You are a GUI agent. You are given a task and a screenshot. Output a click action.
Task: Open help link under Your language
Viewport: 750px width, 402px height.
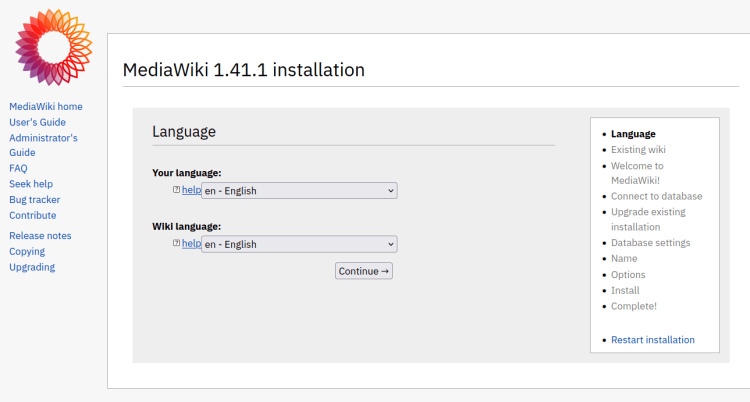click(191, 190)
